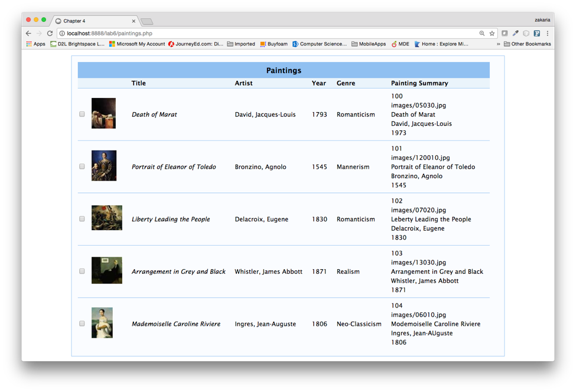576x392 pixels.
Task: Open Chrome's three-dot menu
Action: (548, 34)
